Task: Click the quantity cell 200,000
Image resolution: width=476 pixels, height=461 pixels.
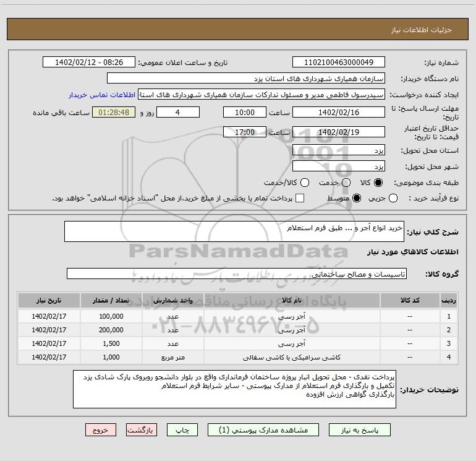Action: coord(111,330)
